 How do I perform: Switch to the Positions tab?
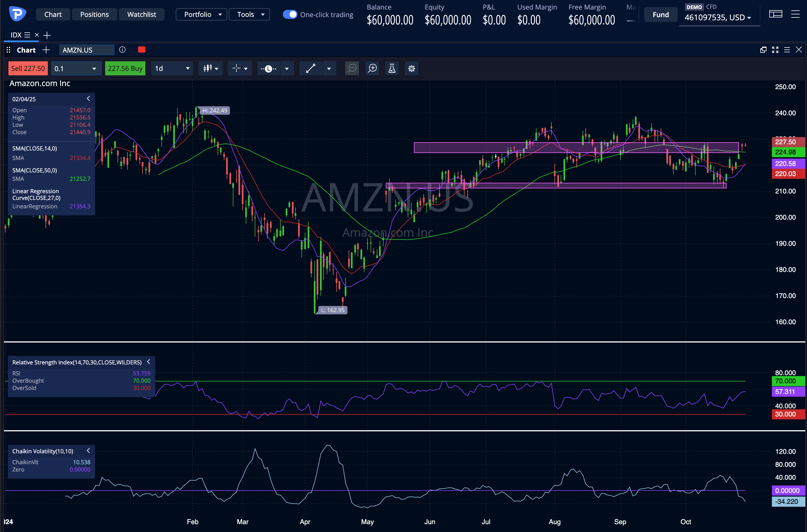[x=94, y=15]
